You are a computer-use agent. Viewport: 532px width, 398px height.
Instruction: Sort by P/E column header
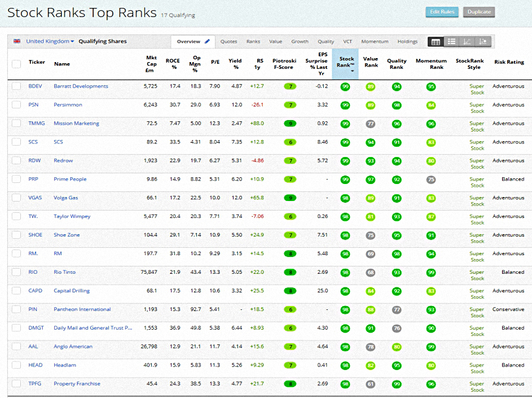tap(215, 62)
